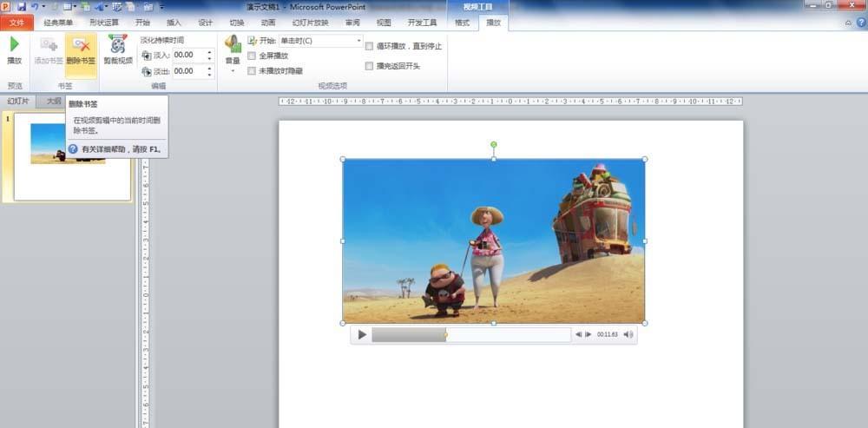Click the 删除书签 remove bookmark icon
Viewport: 868px width, 428px height.
coord(81,44)
